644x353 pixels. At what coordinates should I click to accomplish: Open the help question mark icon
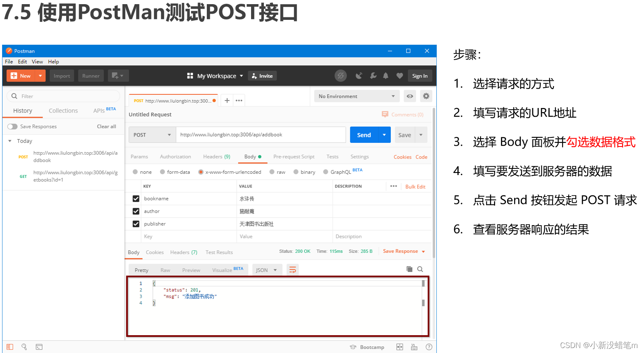pyautogui.click(x=429, y=347)
